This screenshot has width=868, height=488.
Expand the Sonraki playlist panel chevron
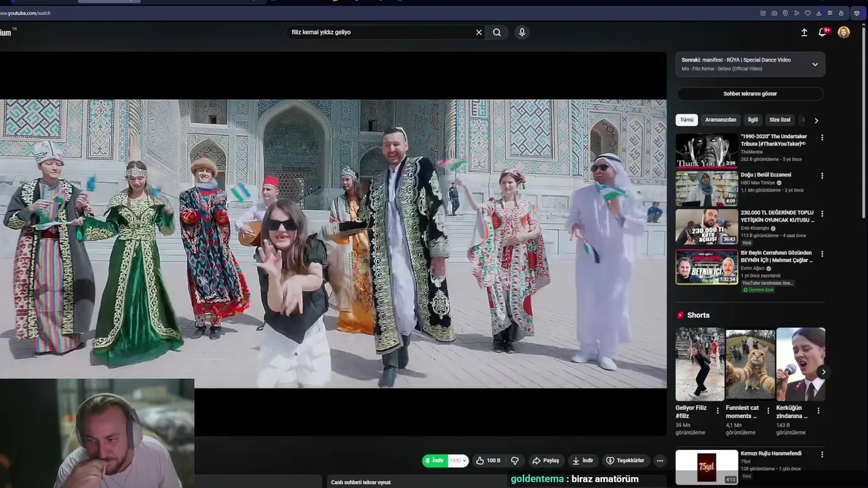[x=815, y=64]
